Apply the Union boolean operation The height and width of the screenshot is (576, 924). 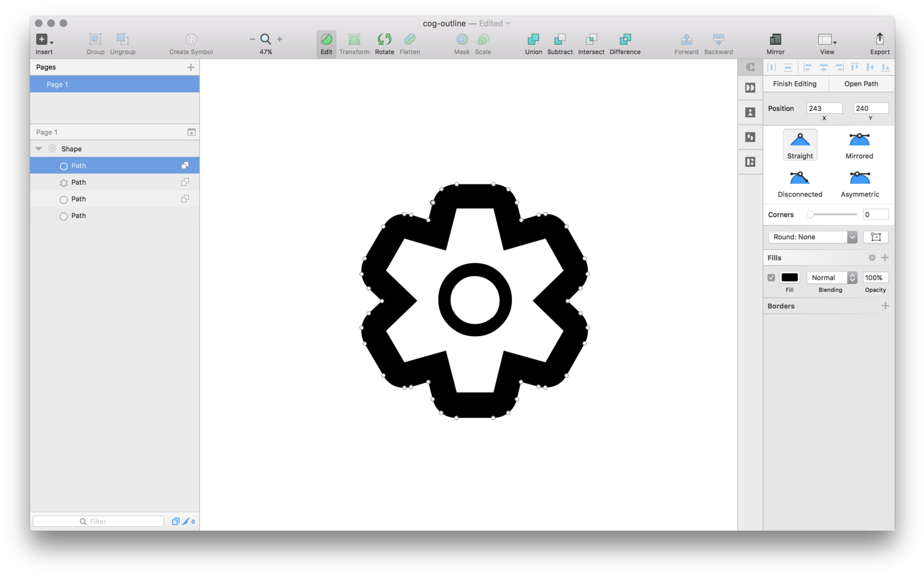(x=534, y=39)
